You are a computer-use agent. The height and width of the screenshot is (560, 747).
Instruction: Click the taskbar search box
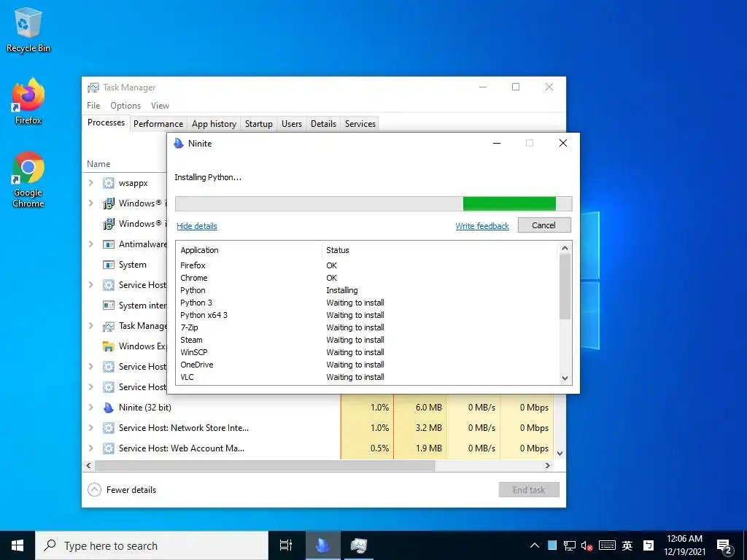coord(152,545)
